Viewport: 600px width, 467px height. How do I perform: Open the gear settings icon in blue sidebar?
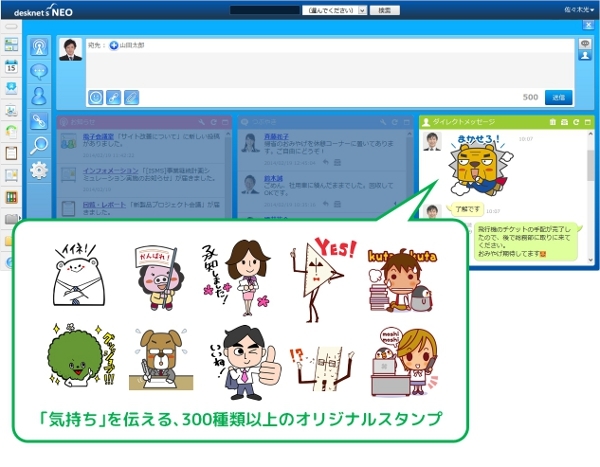coord(39,170)
